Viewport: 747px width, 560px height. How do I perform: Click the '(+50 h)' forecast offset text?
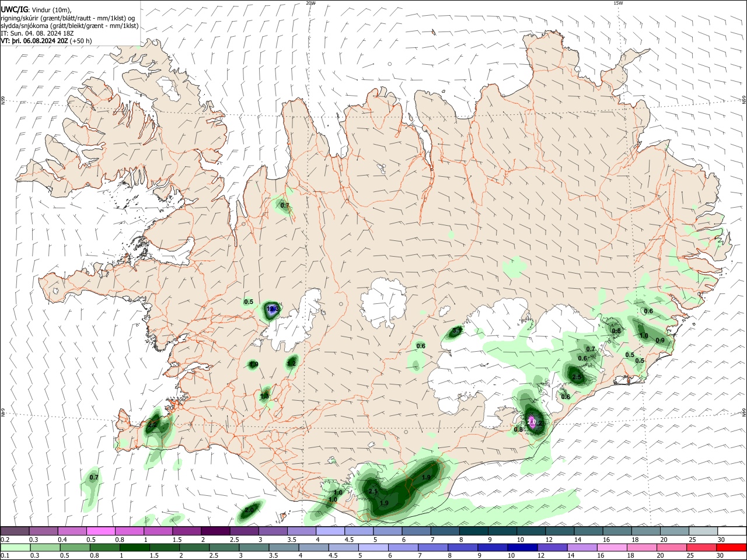[81, 41]
